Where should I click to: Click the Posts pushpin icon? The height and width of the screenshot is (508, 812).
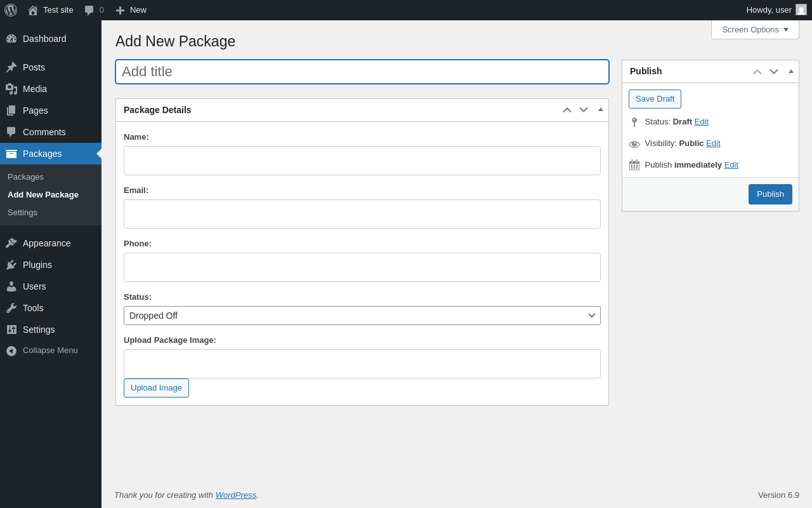(x=11, y=67)
